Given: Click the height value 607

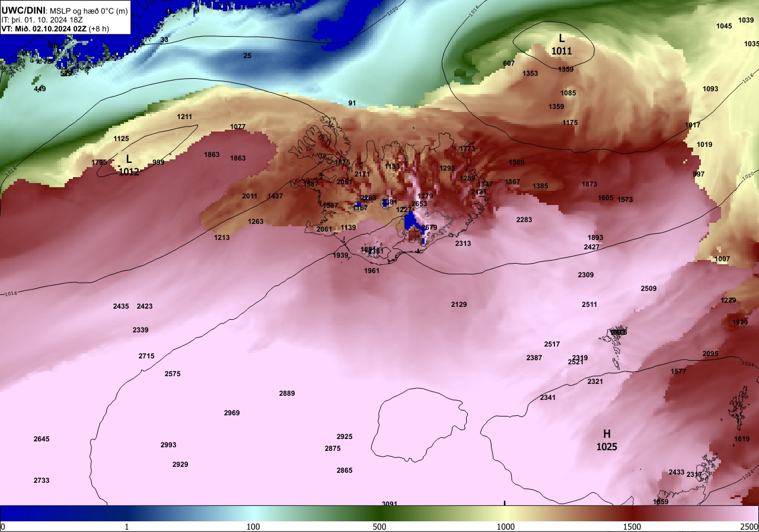Looking at the screenshot, I should (x=509, y=63).
